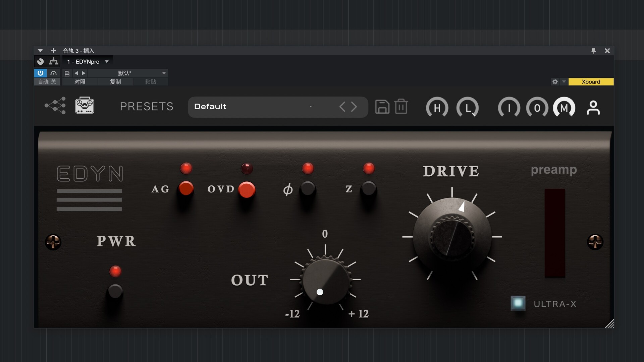
Task: Go to next preset with right chevron
Action: tap(354, 107)
